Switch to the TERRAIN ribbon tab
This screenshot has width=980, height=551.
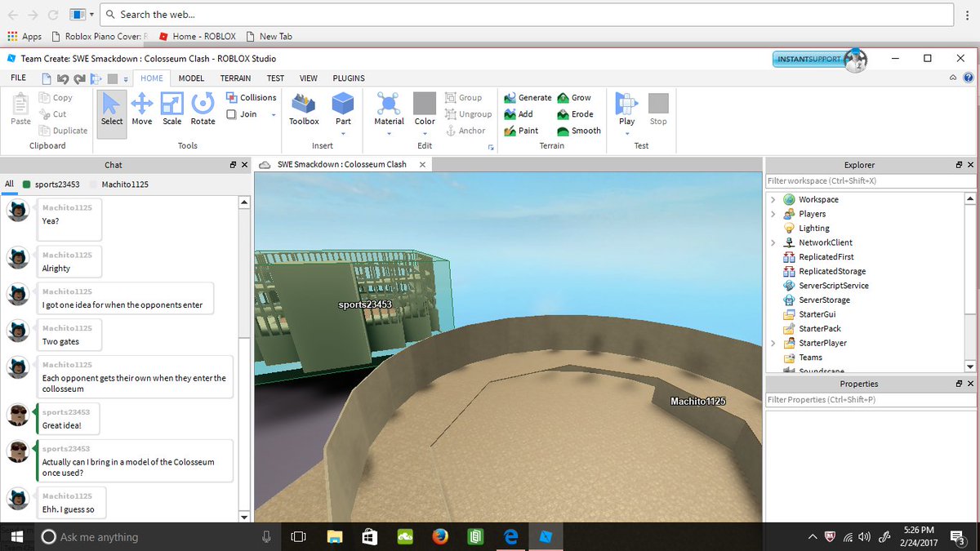(x=235, y=78)
